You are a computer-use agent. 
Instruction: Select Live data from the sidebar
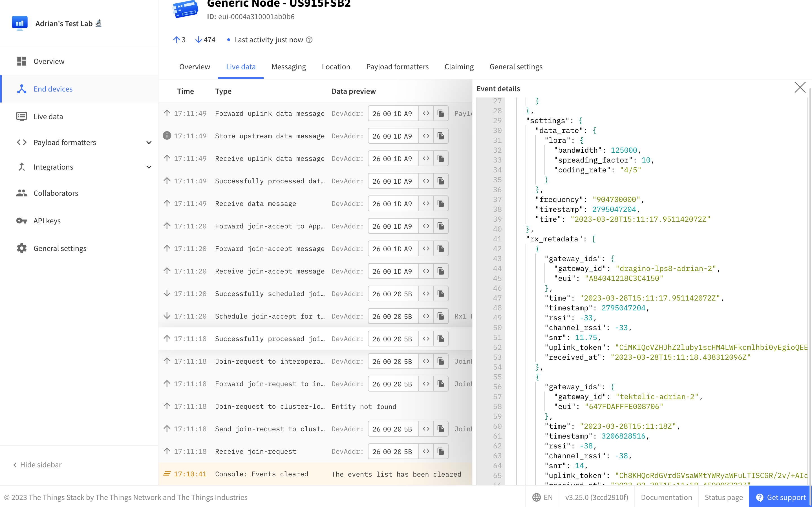point(48,116)
